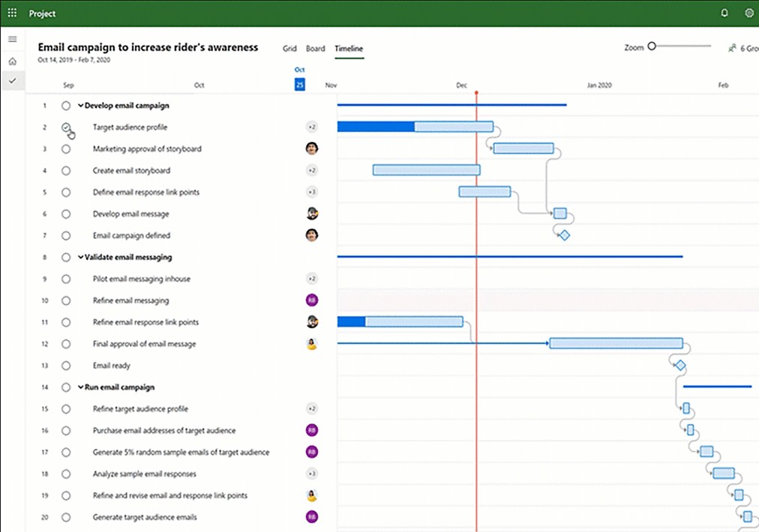This screenshot has width=759, height=532.
Task: Switch to the Board view tab
Action: coord(316,49)
